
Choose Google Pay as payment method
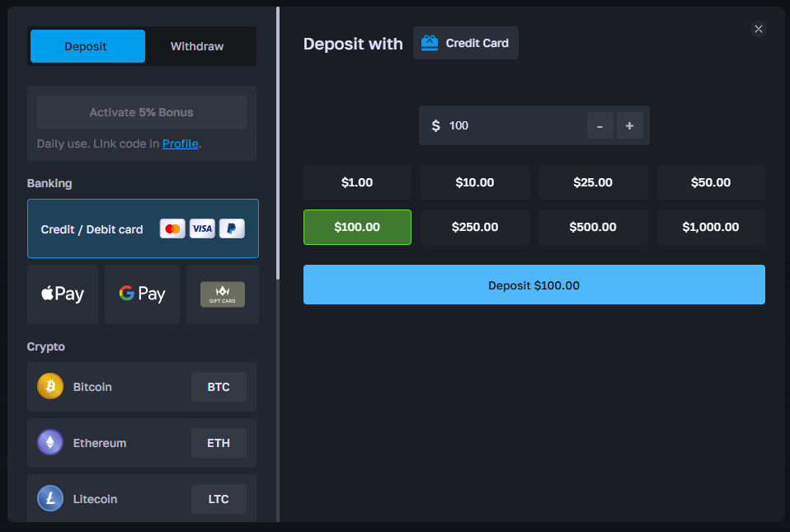142,294
